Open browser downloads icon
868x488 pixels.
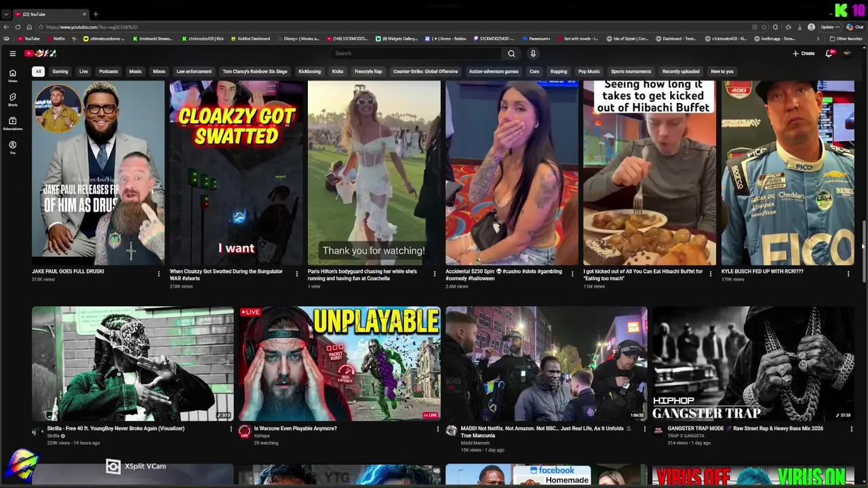point(799,27)
